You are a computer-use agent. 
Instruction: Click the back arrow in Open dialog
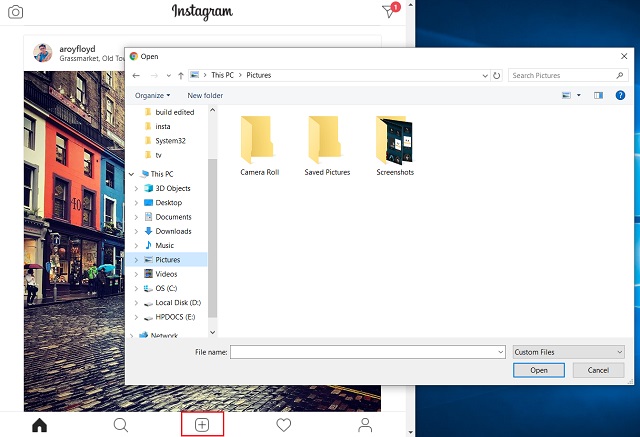pyautogui.click(x=136, y=75)
